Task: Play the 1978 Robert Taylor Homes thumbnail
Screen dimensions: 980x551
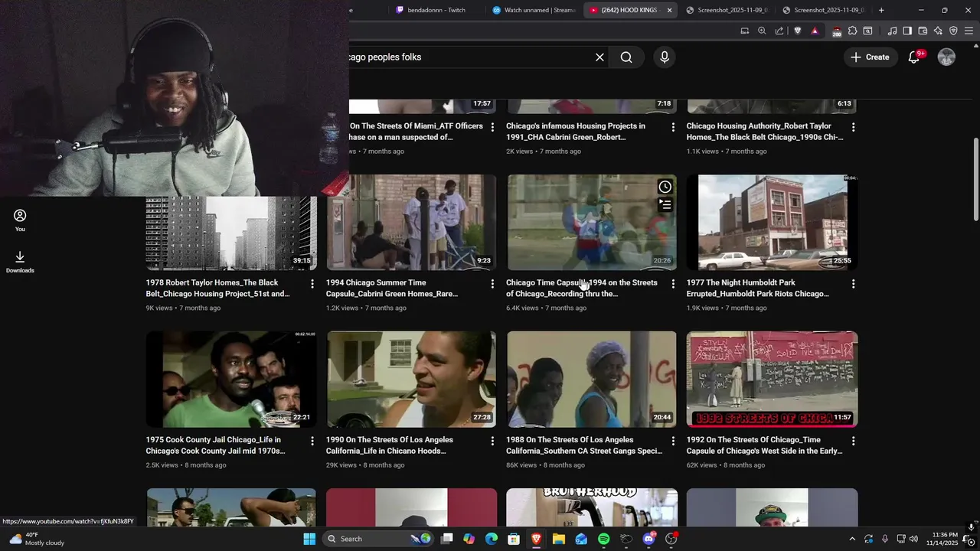Action: (x=231, y=233)
